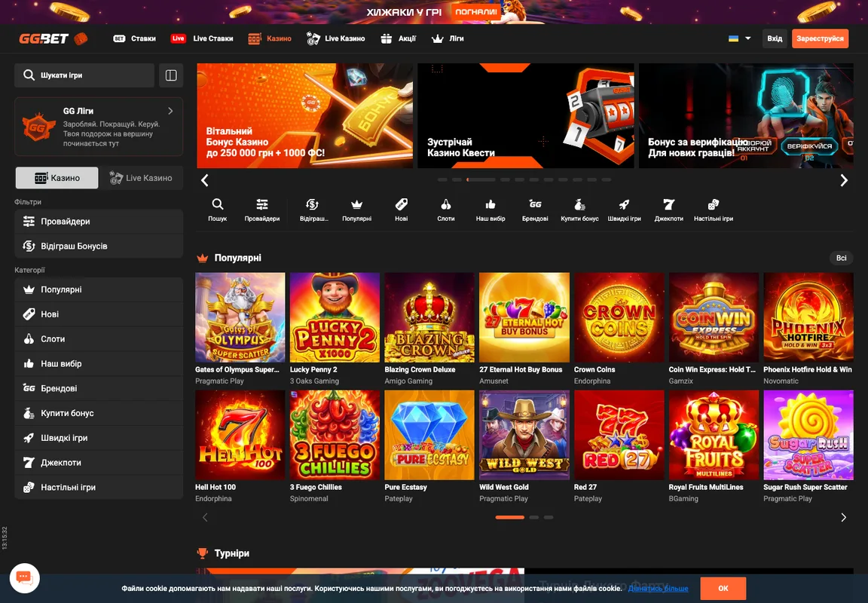This screenshot has height=603, width=868.
Task: Click the Джекпоти seven icon in category bar
Action: point(669,205)
